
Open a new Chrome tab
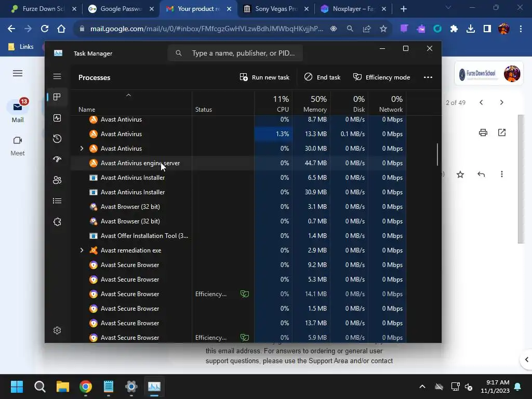tap(403, 9)
